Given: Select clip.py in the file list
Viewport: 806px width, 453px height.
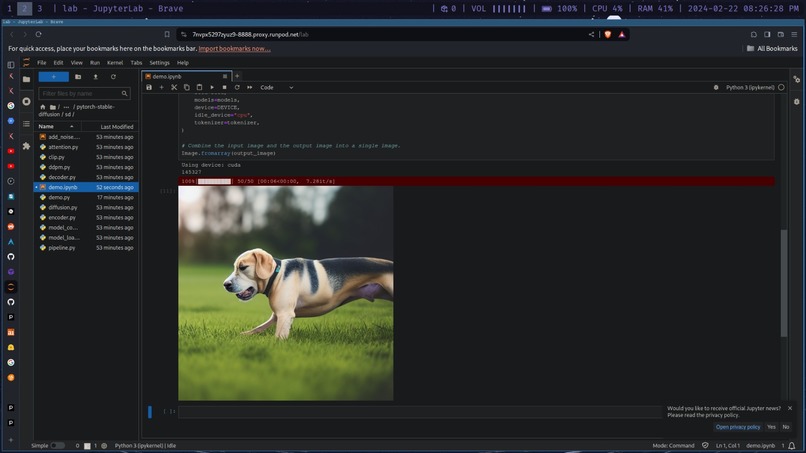Looking at the screenshot, I should click(x=86, y=157).
